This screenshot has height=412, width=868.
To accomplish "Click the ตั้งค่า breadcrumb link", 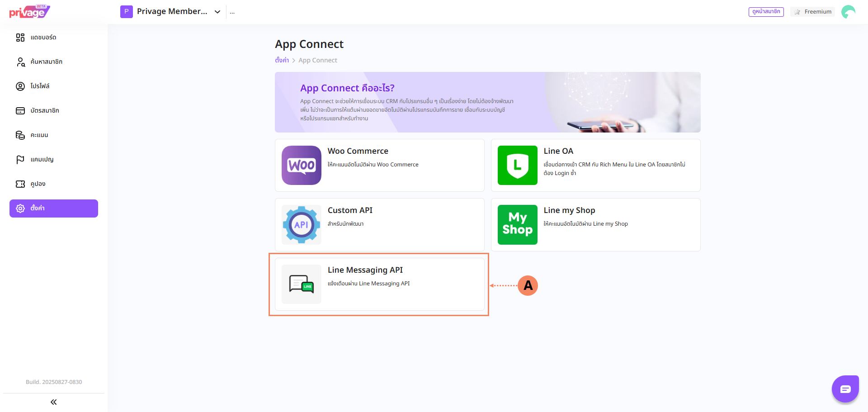I will pyautogui.click(x=282, y=60).
